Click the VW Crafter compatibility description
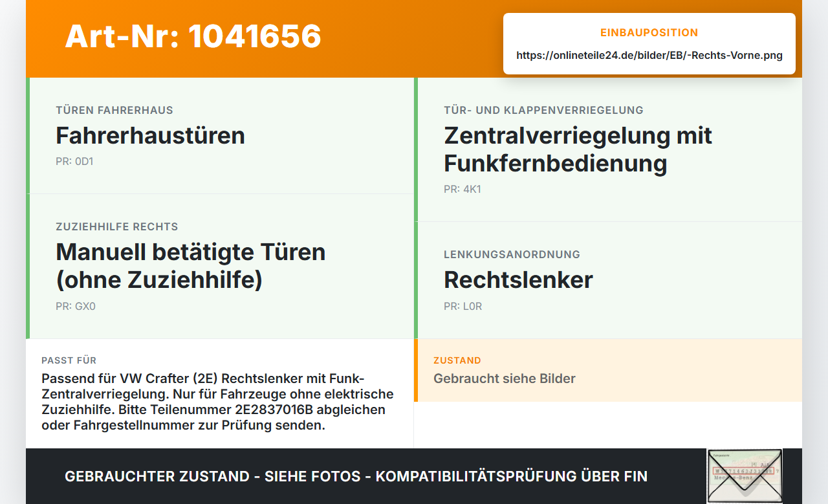The image size is (828, 504). tap(217, 402)
